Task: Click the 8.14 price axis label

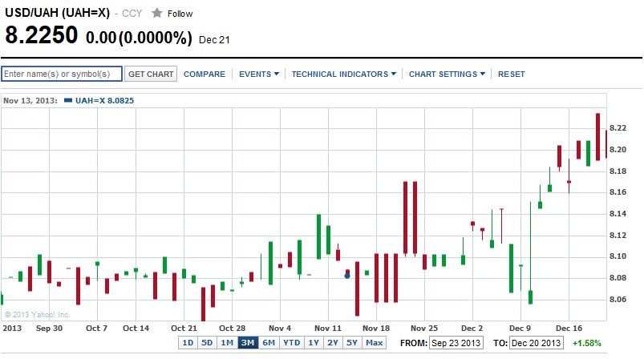Action: [x=618, y=213]
